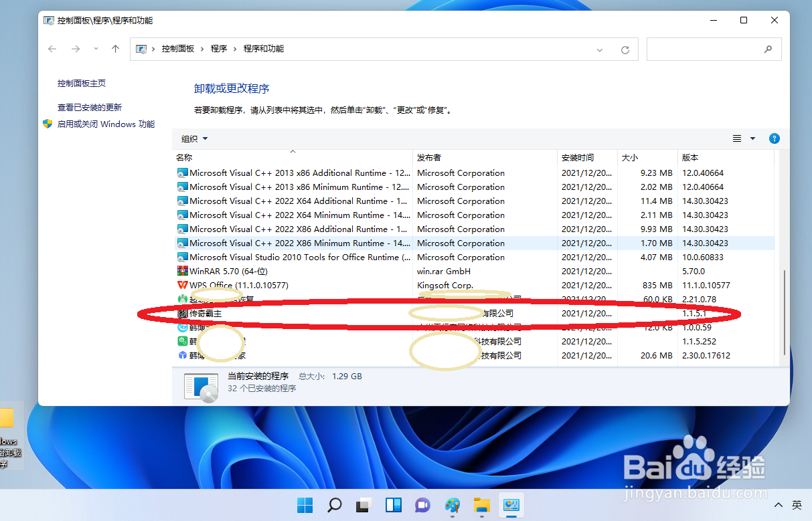Viewport: 812px width, 521px height.
Task: Click version 1.1.5.252 cell
Action: (x=698, y=342)
